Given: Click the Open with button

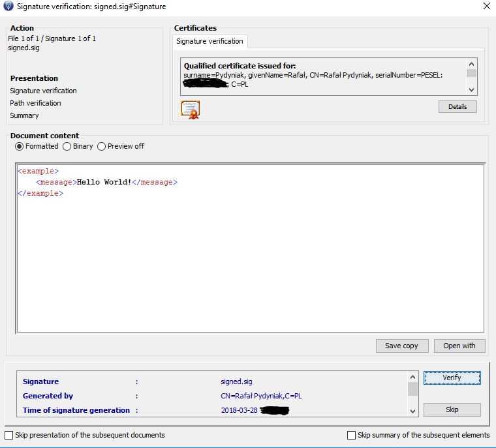Looking at the screenshot, I should (x=459, y=346).
